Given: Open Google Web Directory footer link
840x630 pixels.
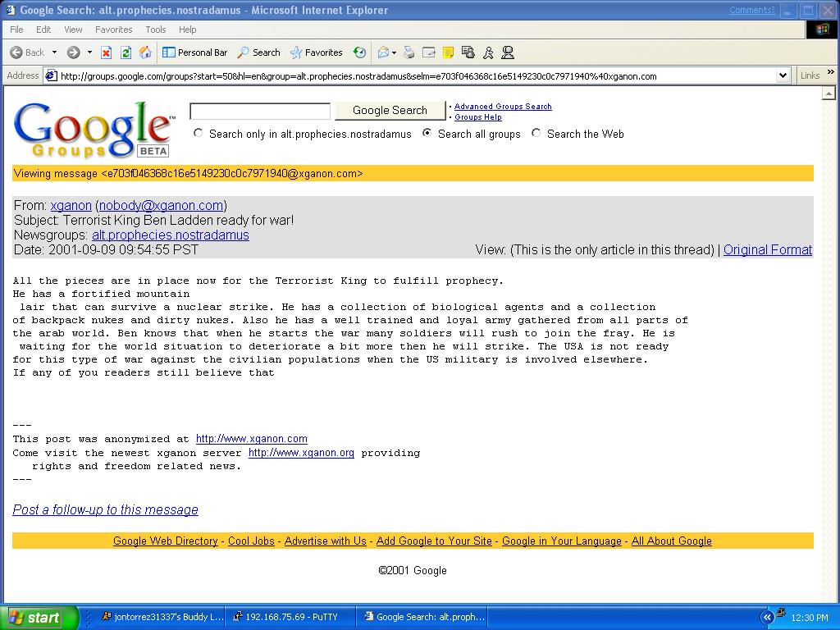Looking at the screenshot, I should tap(166, 541).
